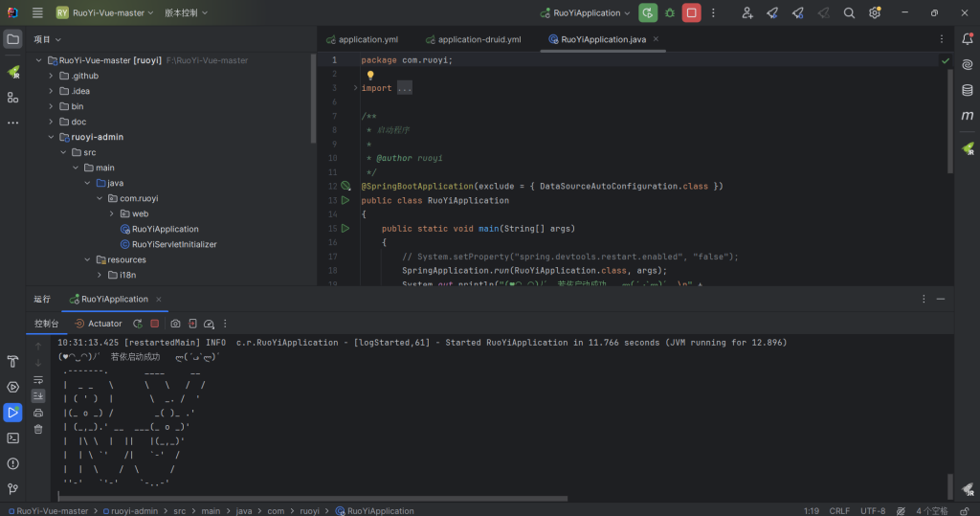Expand the .github folder in project tree
Viewport: 980px width, 516px height.
[52, 76]
